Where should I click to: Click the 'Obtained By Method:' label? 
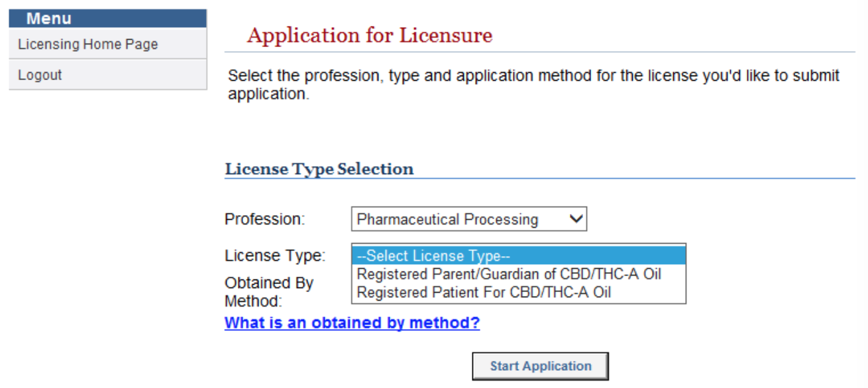269,292
